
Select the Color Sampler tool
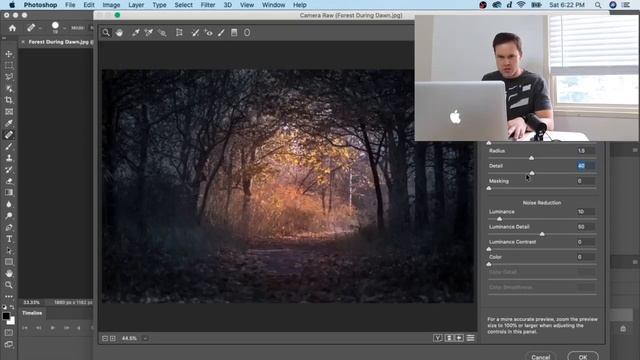tap(149, 33)
